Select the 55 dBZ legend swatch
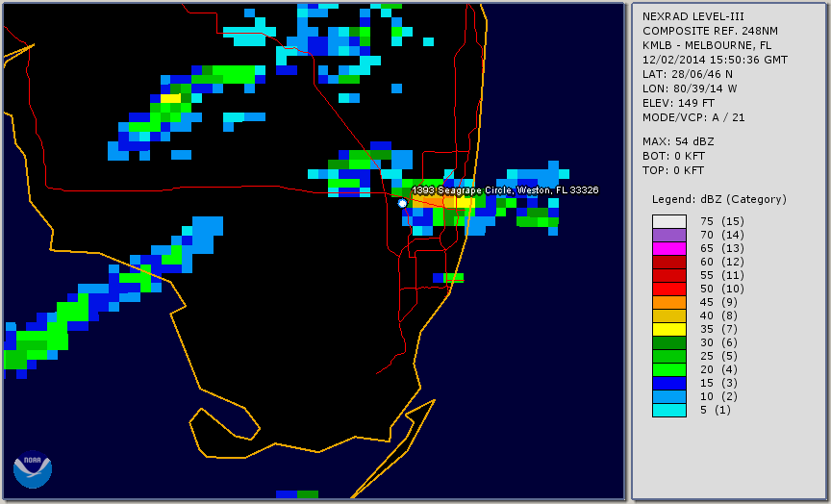This screenshot has height=504, width=831. click(x=668, y=276)
